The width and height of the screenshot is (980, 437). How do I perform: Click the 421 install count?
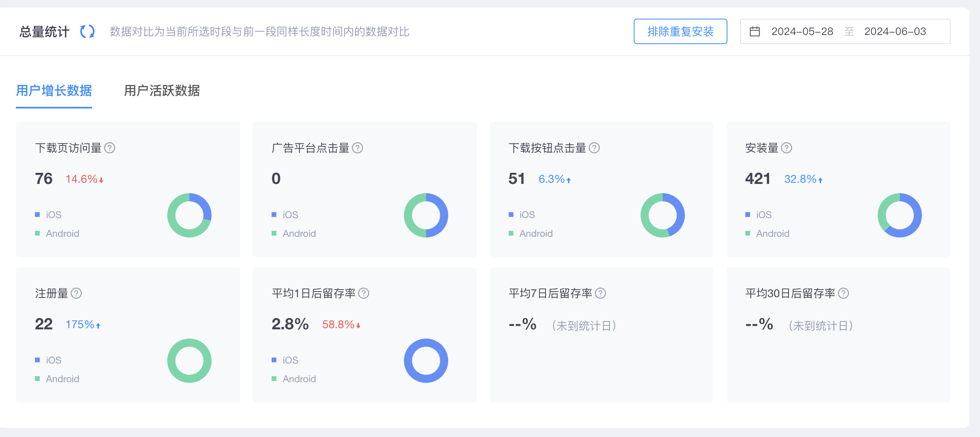[x=758, y=178]
